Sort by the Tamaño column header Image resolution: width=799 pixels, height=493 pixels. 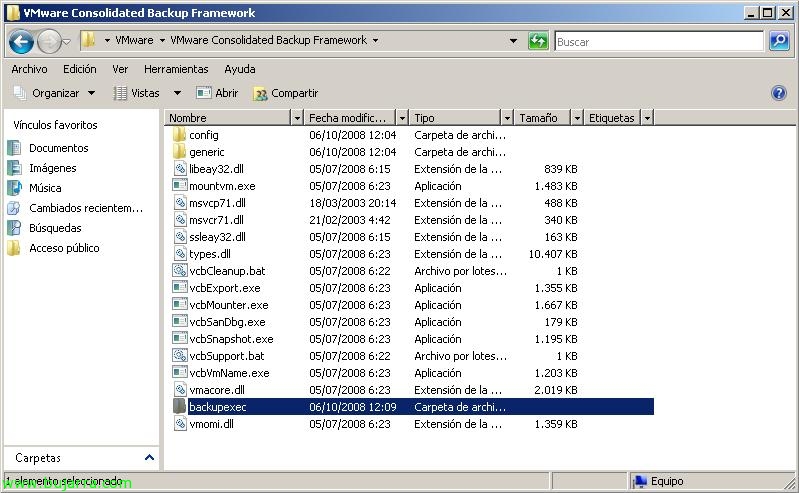pyautogui.click(x=542, y=118)
